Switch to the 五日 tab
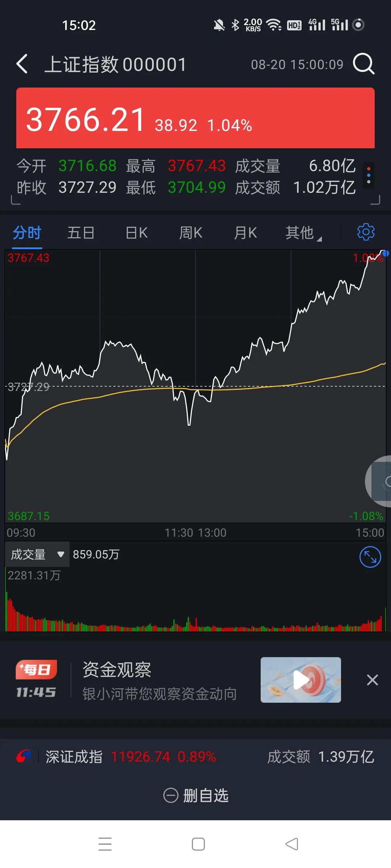The image size is (391, 868). [x=81, y=233]
